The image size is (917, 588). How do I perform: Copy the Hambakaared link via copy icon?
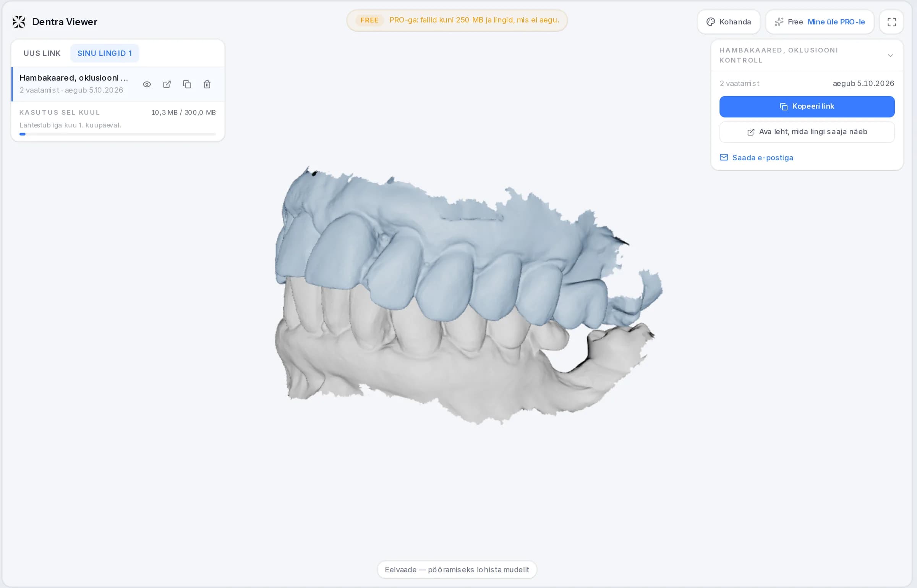click(187, 84)
